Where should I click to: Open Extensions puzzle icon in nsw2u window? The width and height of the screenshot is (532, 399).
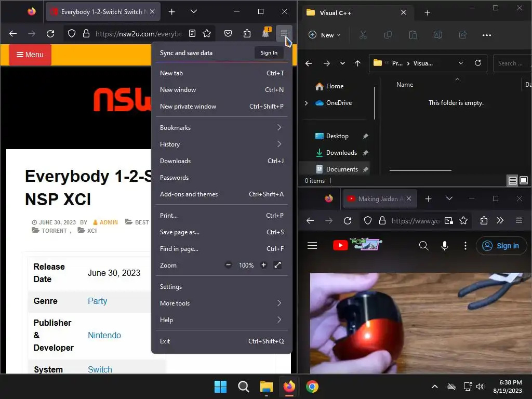(x=247, y=33)
